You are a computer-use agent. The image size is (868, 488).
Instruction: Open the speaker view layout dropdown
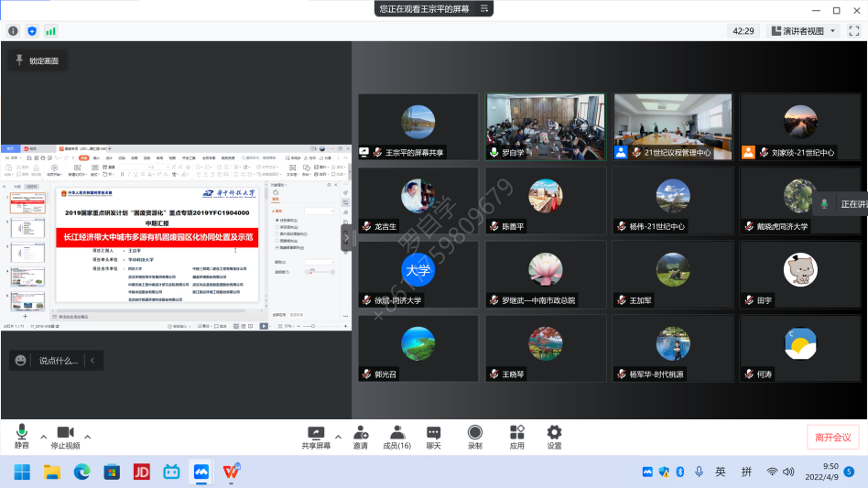804,30
